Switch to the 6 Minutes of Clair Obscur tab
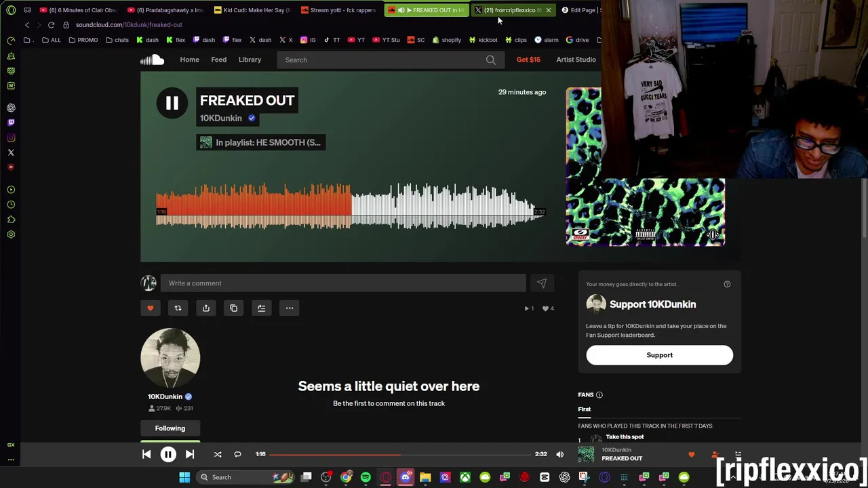Viewport: 868px width, 488px height. click(x=79, y=10)
